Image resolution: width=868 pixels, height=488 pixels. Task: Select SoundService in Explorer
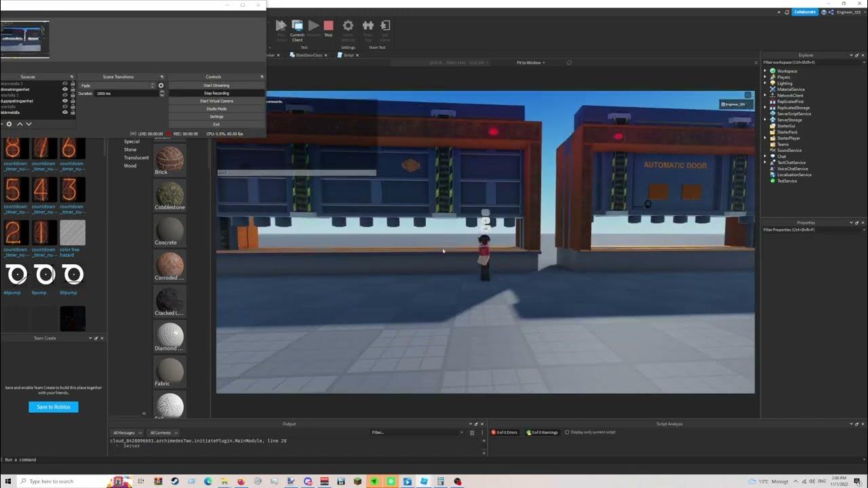pos(789,150)
